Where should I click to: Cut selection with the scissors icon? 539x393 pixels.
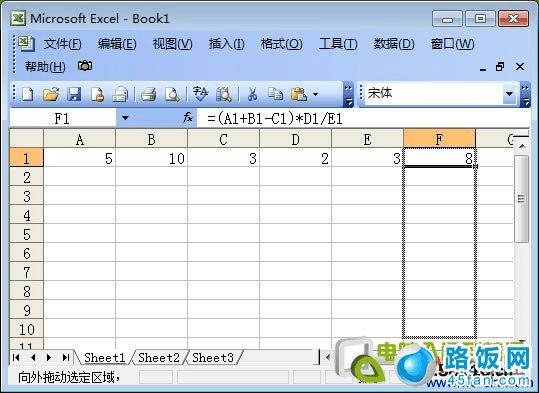coord(253,94)
